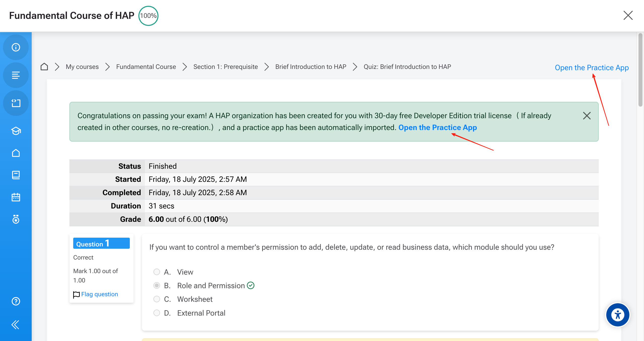
Task: Click the Mark 1.00 out of 1.00 text
Action: click(x=96, y=276)
